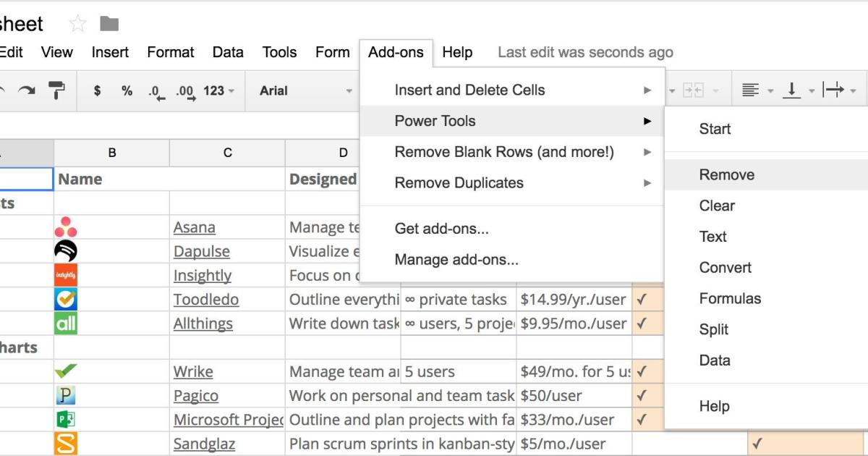This screenshot has height=456, width=868.
Task: Open the Asana hyperlink
Action: click(x=194, y=227)
